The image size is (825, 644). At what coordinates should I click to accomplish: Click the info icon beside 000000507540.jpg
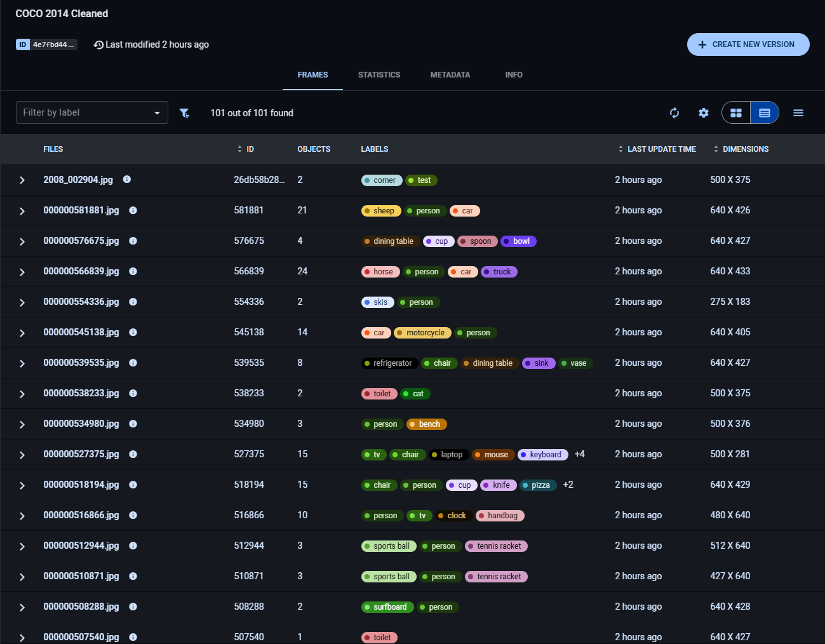pos(133,637)
